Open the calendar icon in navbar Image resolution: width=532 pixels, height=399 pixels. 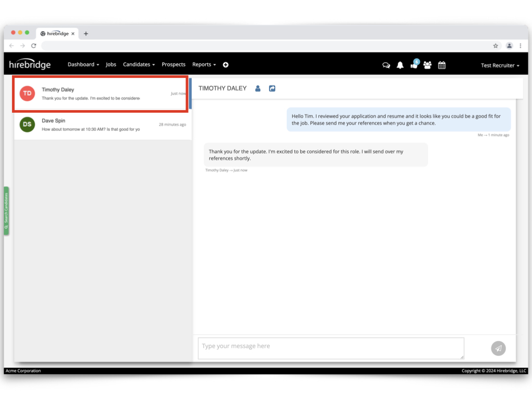[x=442, y=65]
